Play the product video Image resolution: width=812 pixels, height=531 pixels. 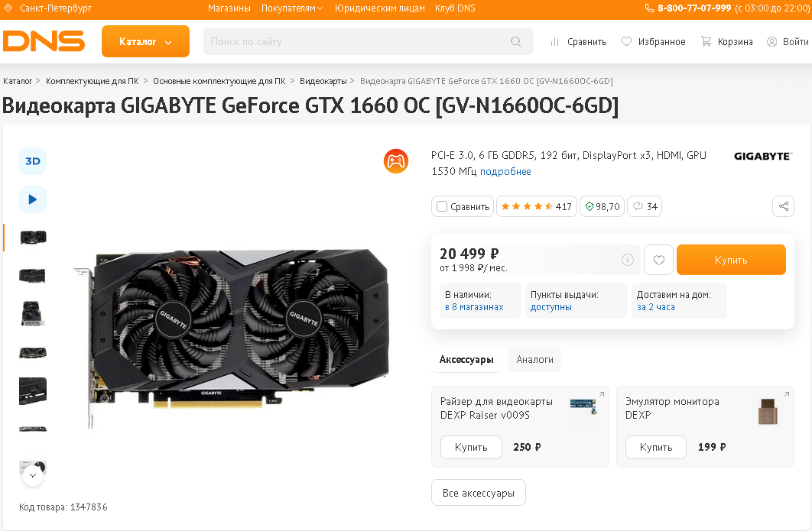pyautogui.click(x=33, y=199)
